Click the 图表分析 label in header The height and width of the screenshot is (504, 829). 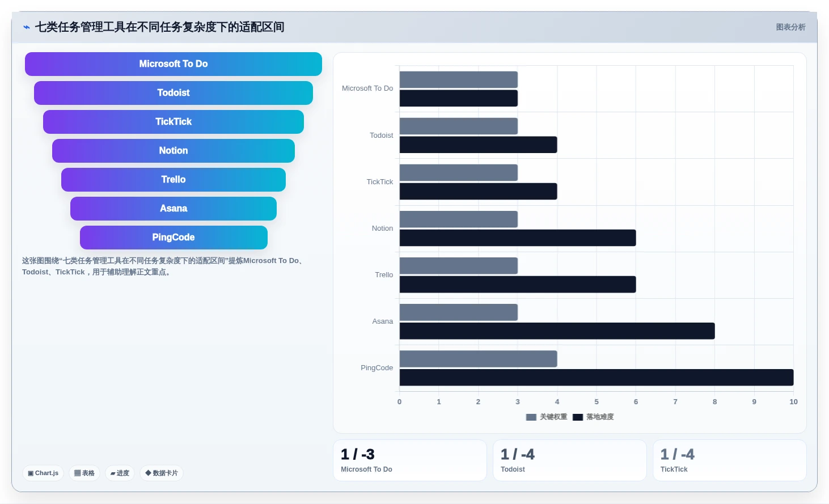pyautogui.click(x=790, y=27)
